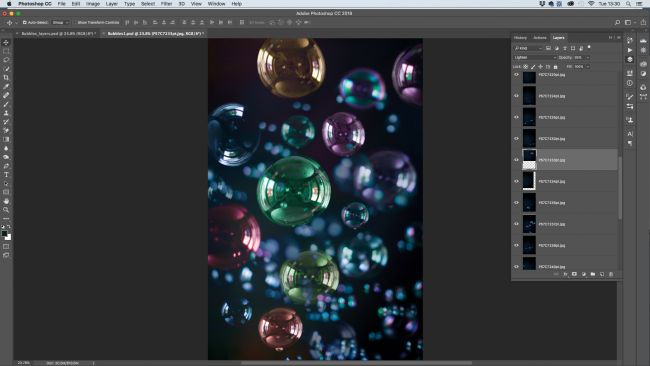Select the Crop tool
The height and width of the screenshot is (366, 650).
pyautogui.click(x=6, y=78)
